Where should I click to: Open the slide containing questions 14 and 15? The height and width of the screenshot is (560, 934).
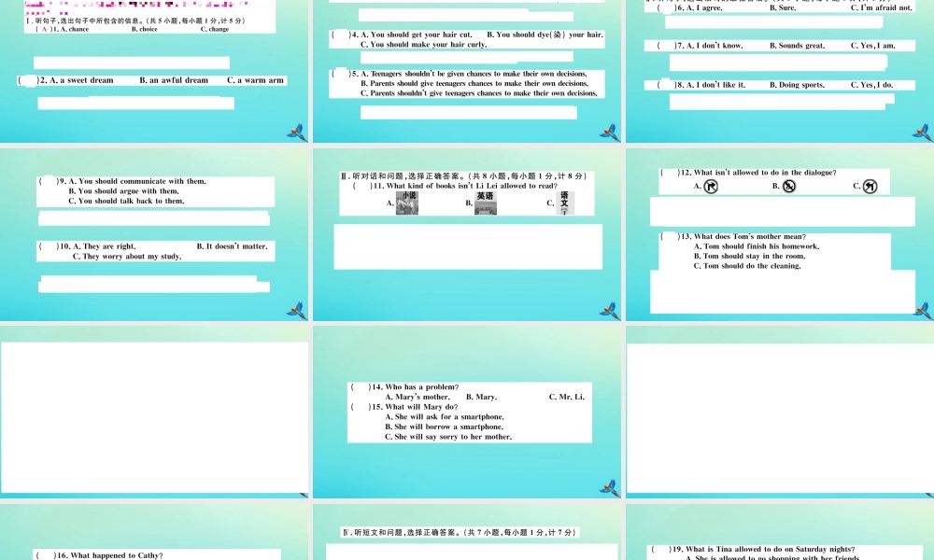coord(467,412)
